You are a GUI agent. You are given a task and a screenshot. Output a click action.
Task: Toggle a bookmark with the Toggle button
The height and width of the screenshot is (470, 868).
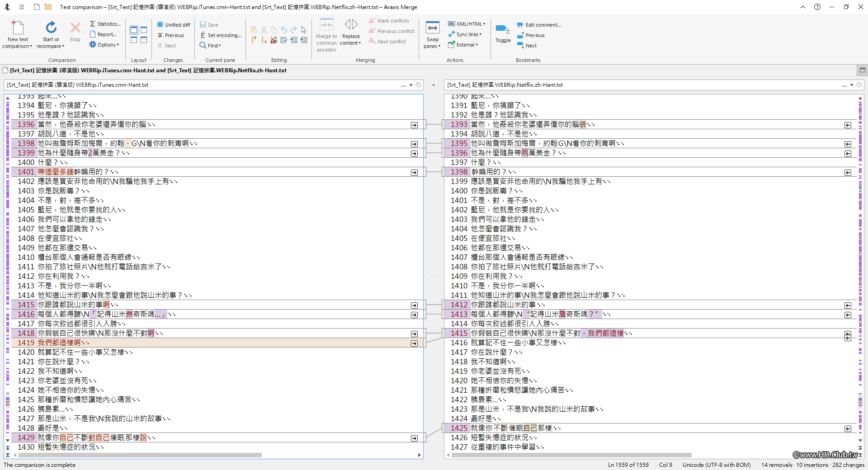click(502, 35)
